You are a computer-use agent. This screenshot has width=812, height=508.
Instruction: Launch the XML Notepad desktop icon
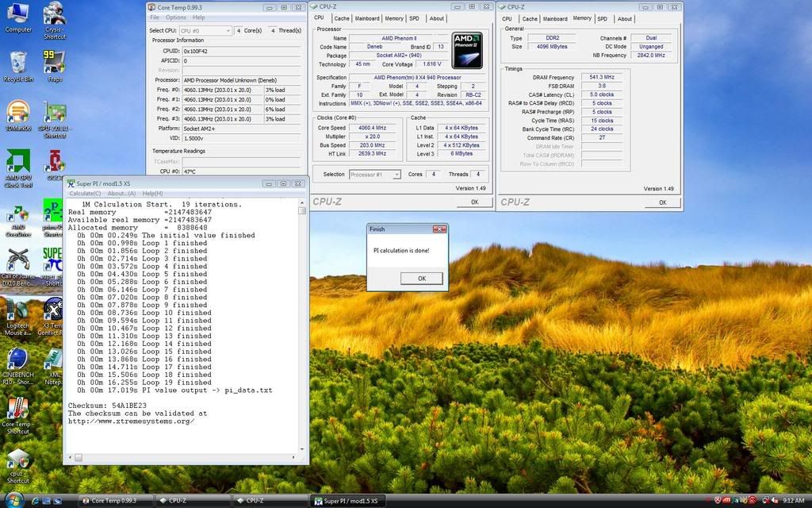pos(53,367)
